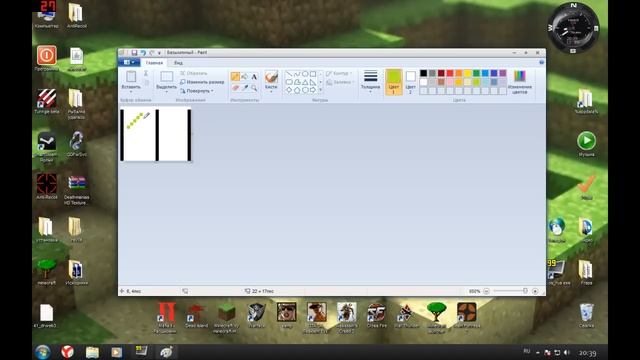Click zoom out minus button in status bar
Screen dimensions: 640x360
pos(486,291)
